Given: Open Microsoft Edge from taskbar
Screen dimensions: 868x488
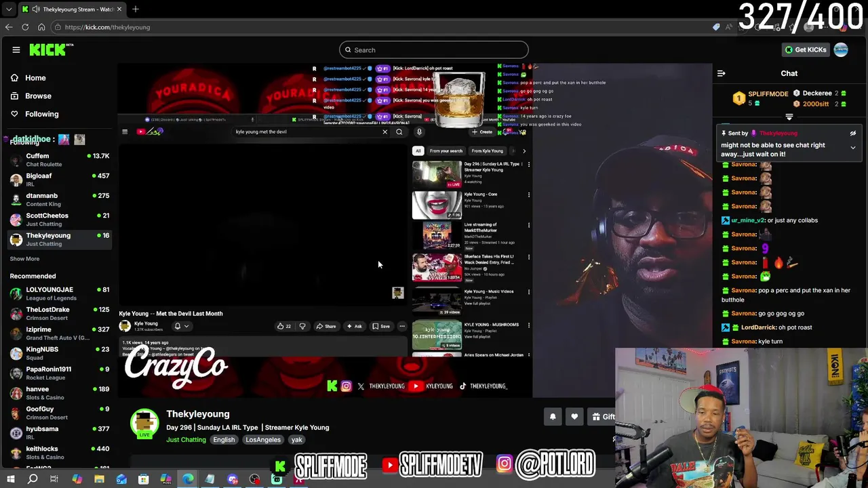Looking at the screenshot, I should pos(188,479).
